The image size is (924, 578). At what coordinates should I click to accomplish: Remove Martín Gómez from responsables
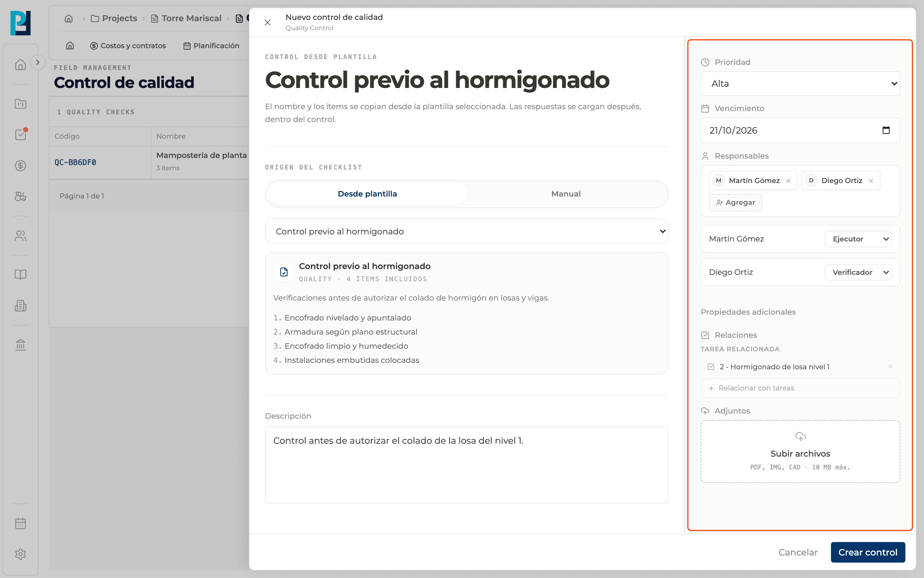(x=788, y=181)
